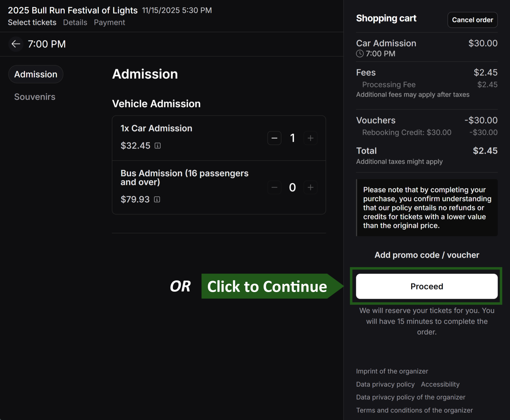Click the clock icon next to 7:00 PM
This screenshot has height=420, width=510.
point(359,54)
